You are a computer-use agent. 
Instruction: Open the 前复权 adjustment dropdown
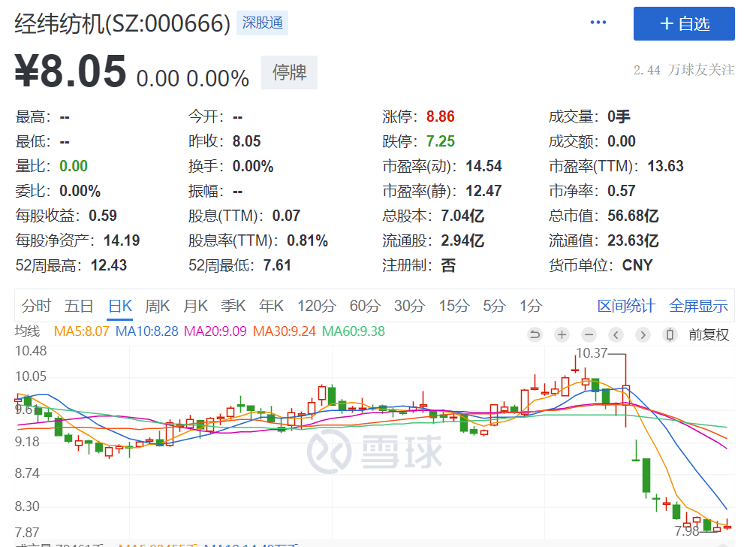click(x=708, y=335)
